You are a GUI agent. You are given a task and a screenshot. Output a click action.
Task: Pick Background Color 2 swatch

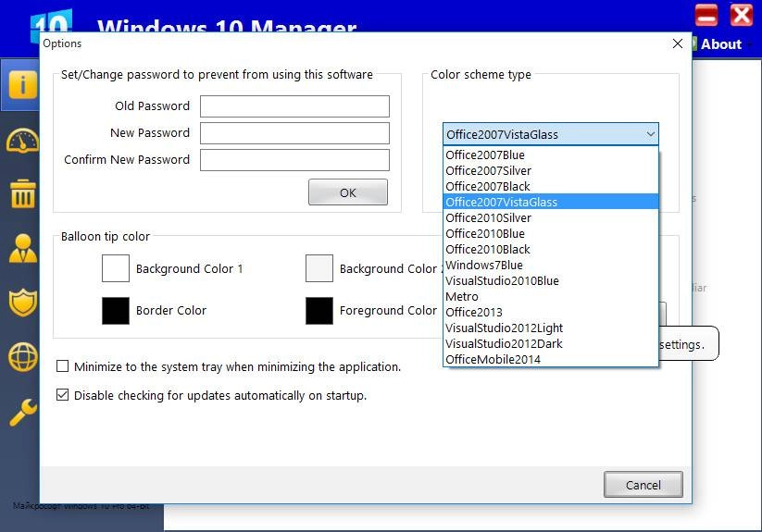pos(319,268)
